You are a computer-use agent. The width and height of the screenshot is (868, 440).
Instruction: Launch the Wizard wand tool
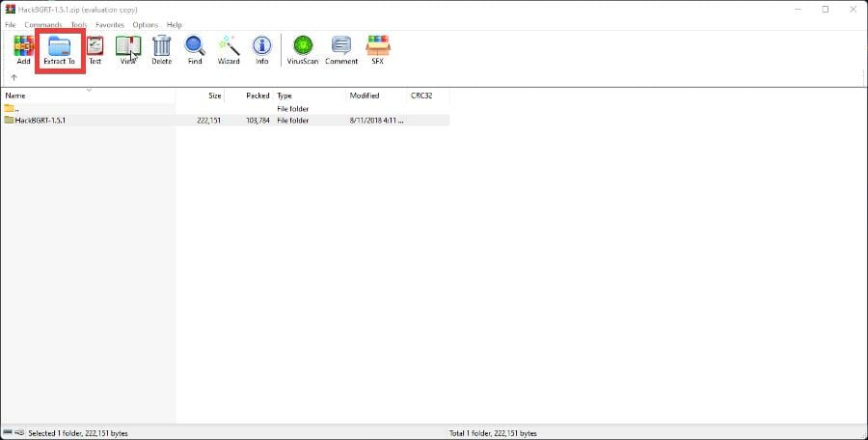pos(229,45)
